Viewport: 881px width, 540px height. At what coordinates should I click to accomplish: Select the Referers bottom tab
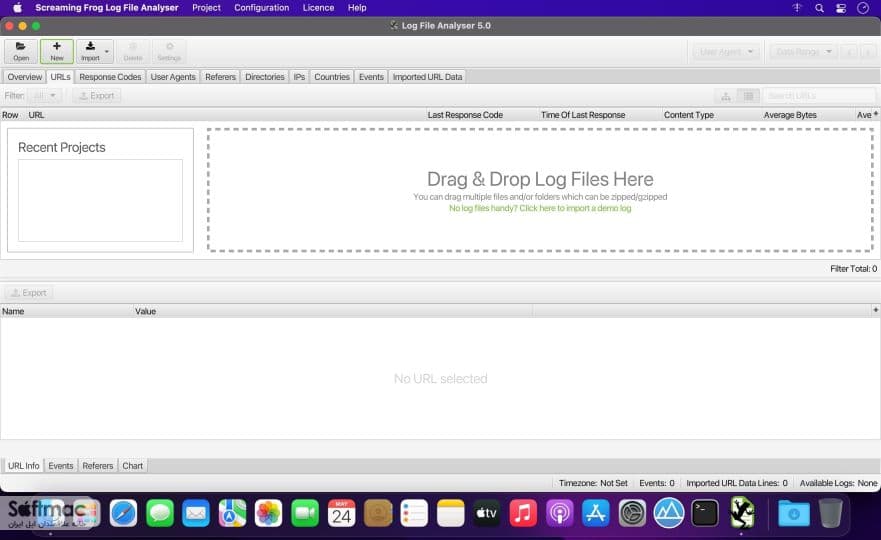click(98, 466)
